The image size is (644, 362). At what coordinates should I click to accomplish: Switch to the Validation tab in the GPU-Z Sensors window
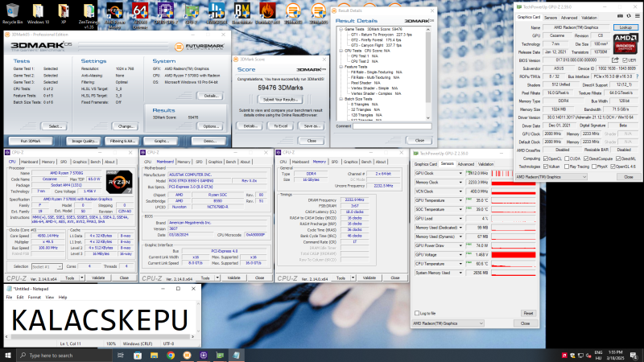pyautogui.click(x=485, y=164)
